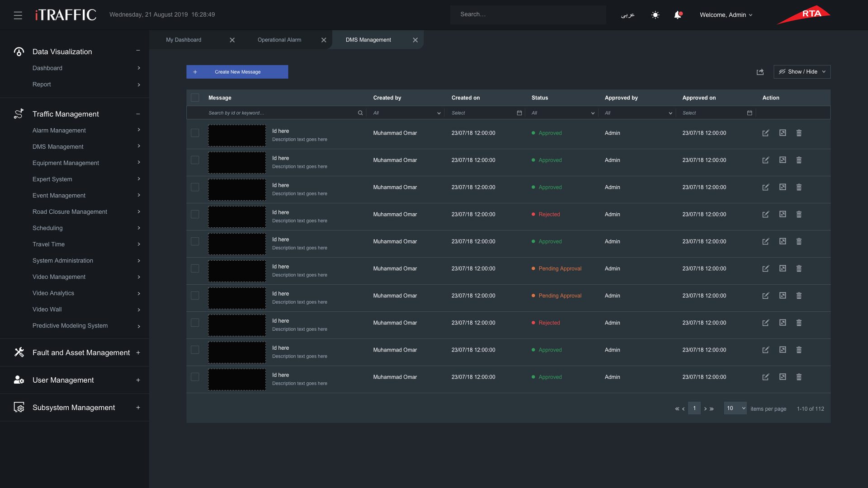Viewport: 868px width, 488px height.
Task: Open the notifications bell
Action: 677,15
